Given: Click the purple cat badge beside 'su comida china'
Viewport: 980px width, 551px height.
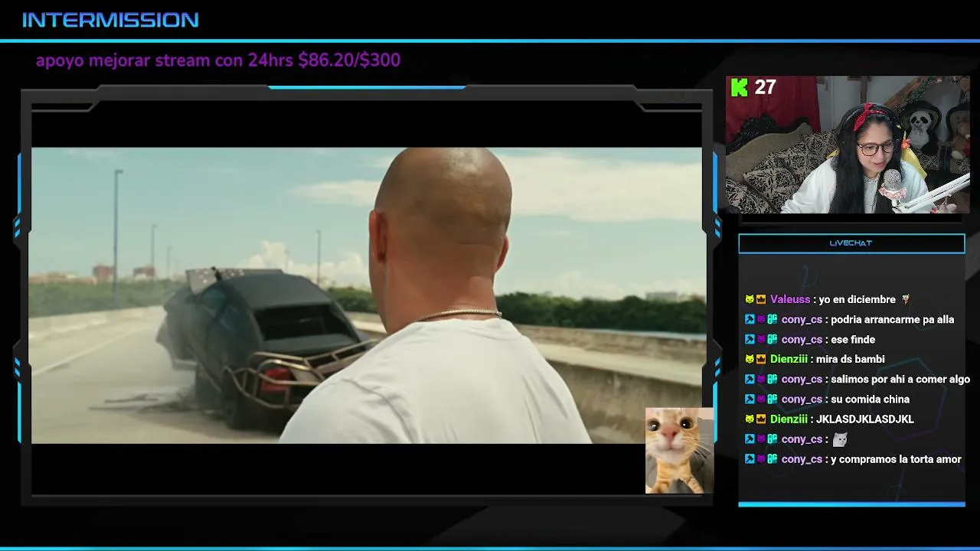Looking at the screenshot, I should [761, 399].
